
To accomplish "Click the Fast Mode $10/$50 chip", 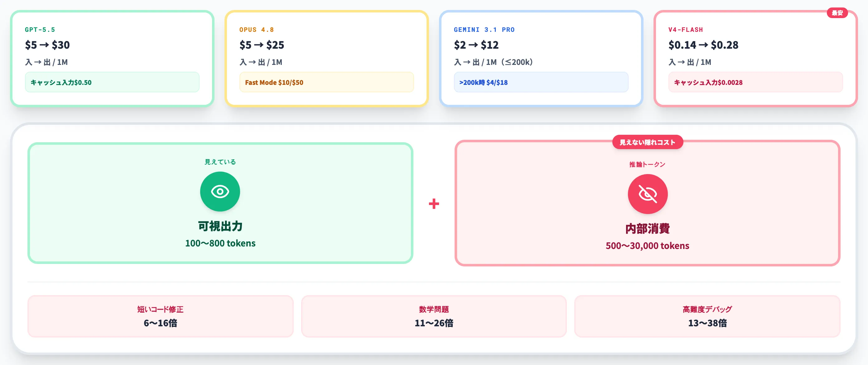I will click(326, 82).
